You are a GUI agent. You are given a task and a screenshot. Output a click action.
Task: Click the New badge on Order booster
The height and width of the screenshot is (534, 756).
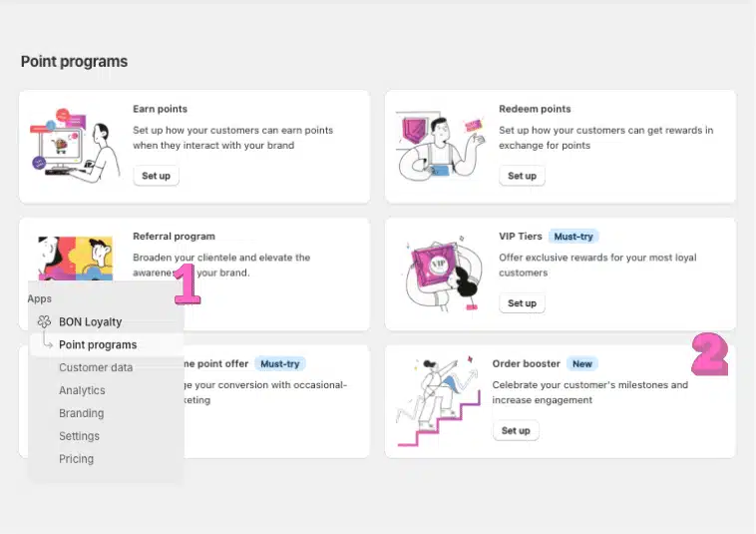tap(581, 363)
